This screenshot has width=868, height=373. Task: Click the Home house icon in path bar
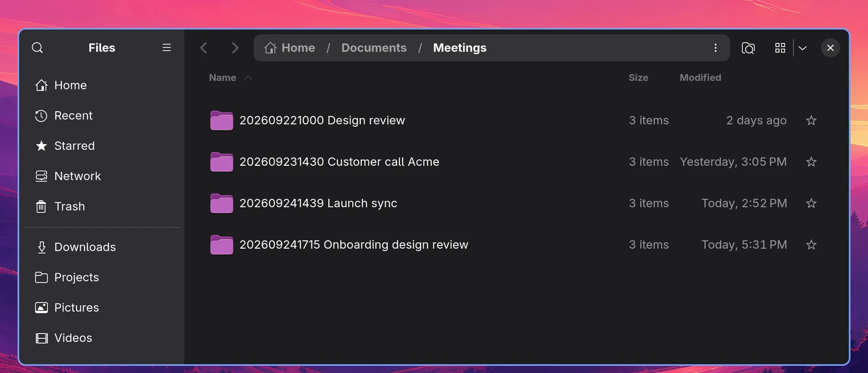tap(270, 48)
